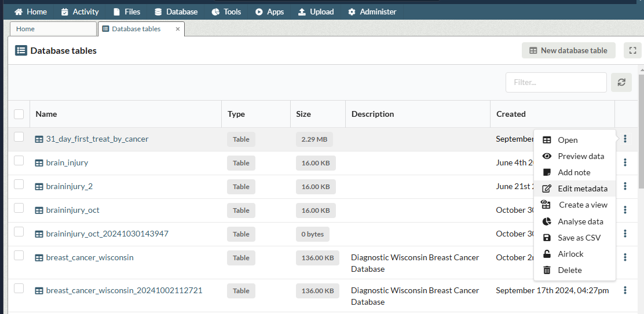Click the Preview data eye icon
Image resolution: width=644 pixels, height=314 pixels.
tap(546, 156)
